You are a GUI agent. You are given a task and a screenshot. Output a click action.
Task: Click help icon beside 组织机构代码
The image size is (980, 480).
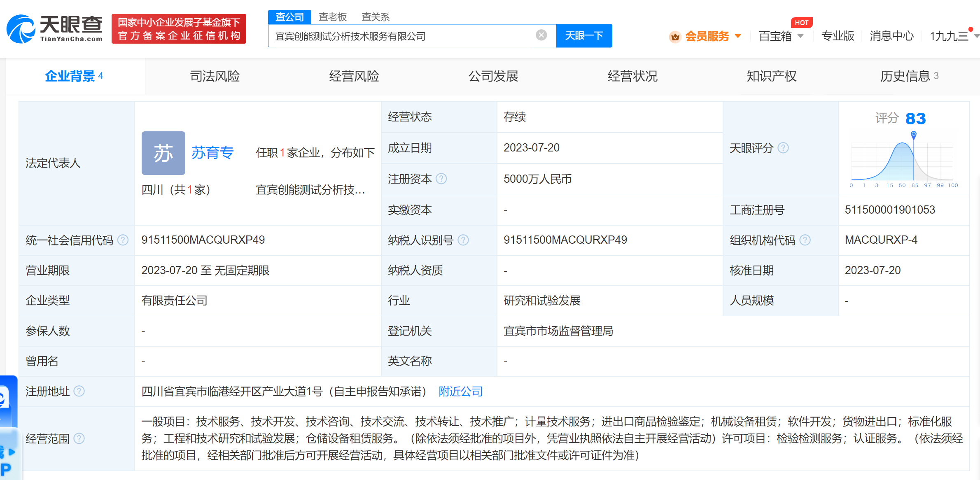tap(806, 240)
